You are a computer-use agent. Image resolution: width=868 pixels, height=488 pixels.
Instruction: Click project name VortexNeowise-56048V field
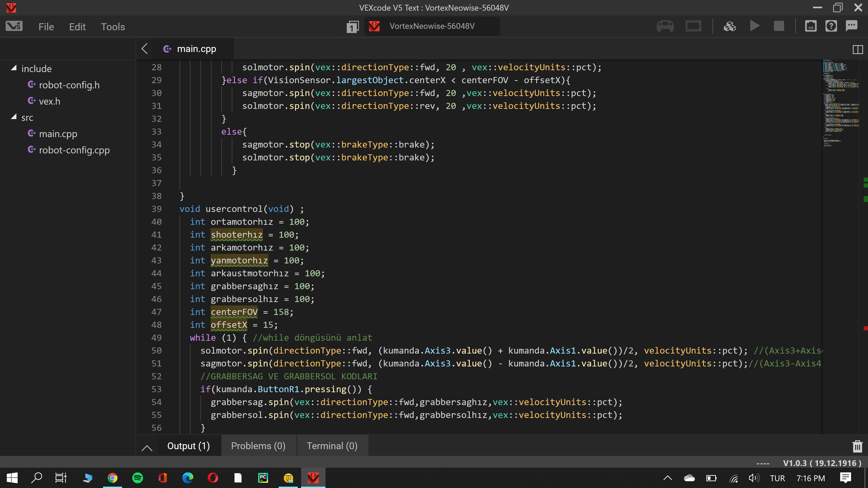point(432,26)
